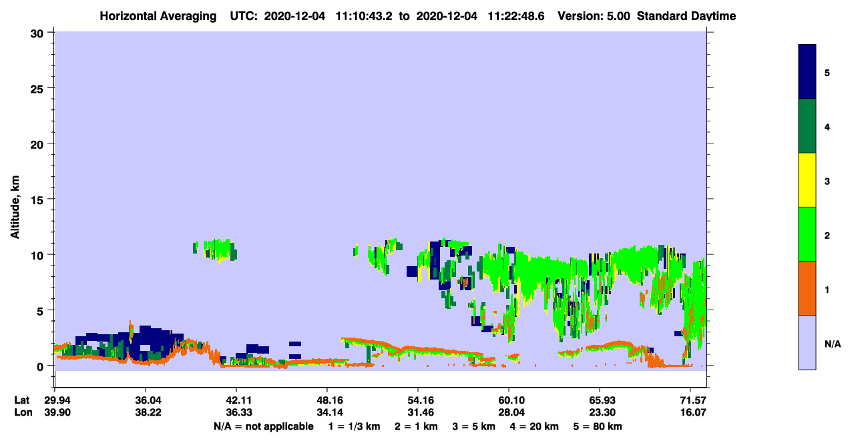Click the legend text 'N/A = not applicable'
Image resolution: width=868 pixels, height=445 pixels.
pyautogui.click(x=263, y=426)
